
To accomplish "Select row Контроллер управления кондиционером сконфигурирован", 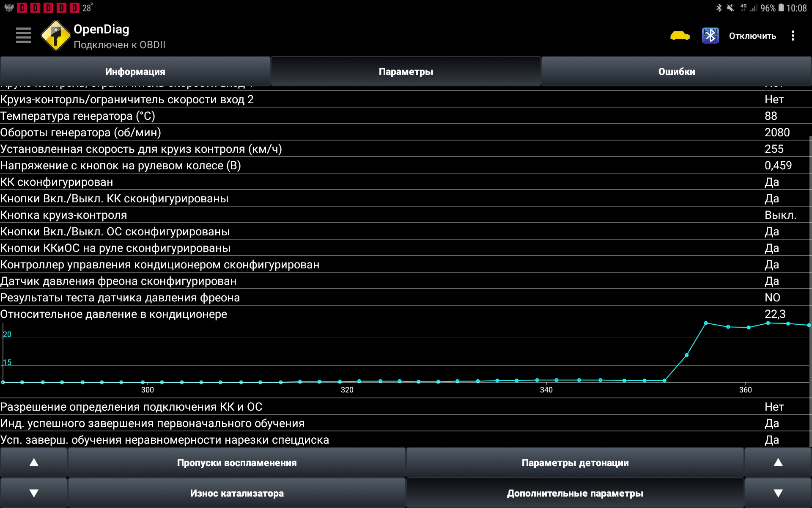I will tap(406, 265).
